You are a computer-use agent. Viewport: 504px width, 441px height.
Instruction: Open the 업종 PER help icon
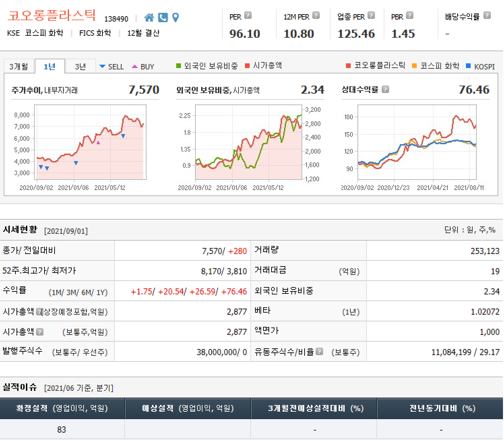[371, 15]
